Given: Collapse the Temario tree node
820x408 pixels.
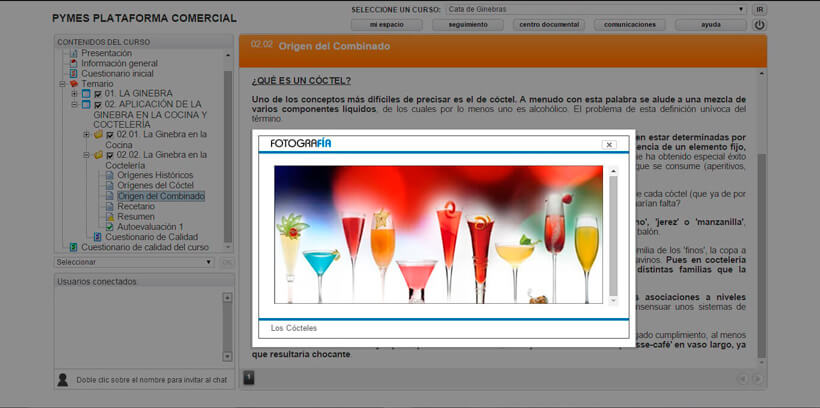Looking at the screenshot, I should coord(63,84).
